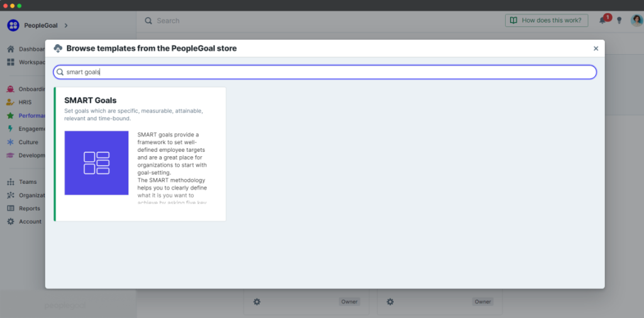
Task: Close the Browse templates dialog
Action: [596, 48]
